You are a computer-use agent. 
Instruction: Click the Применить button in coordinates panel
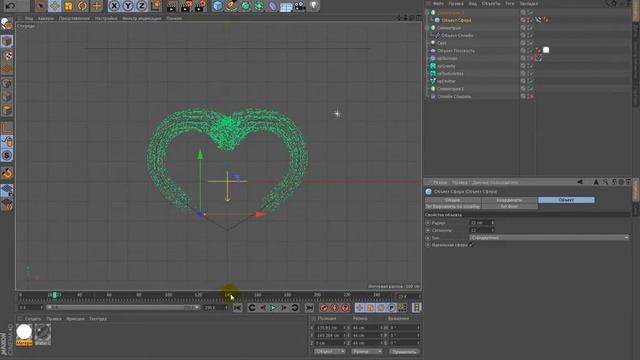[x=404, y=352]
